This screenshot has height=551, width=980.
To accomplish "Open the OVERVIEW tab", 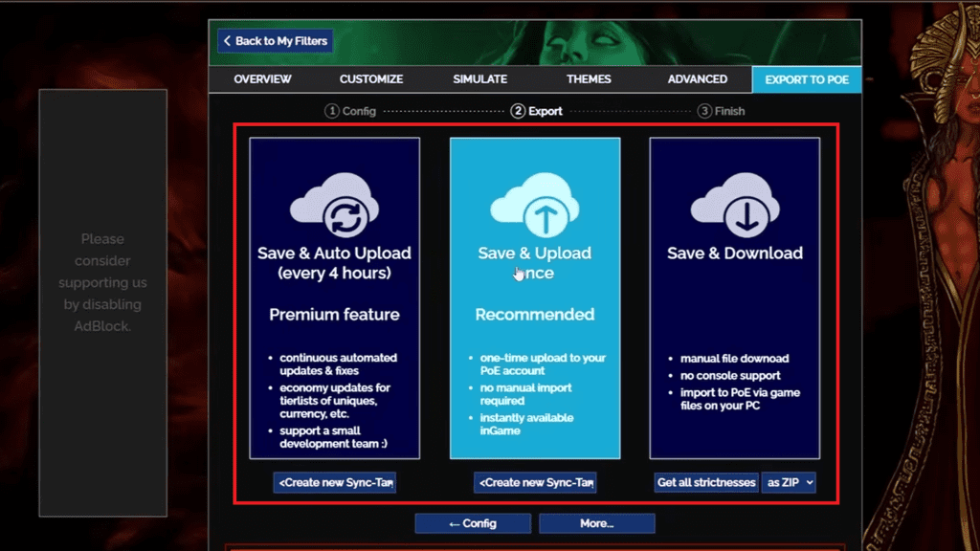I will (262, 79).
